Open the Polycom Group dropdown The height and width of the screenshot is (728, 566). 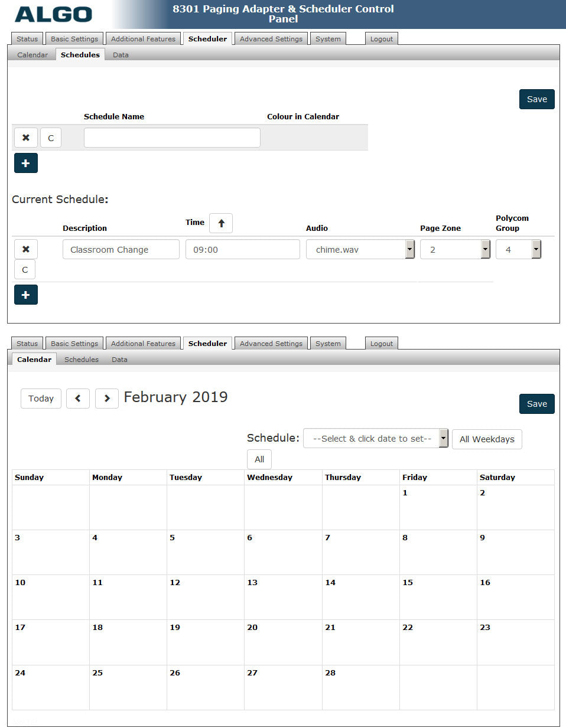pos(518,250)
